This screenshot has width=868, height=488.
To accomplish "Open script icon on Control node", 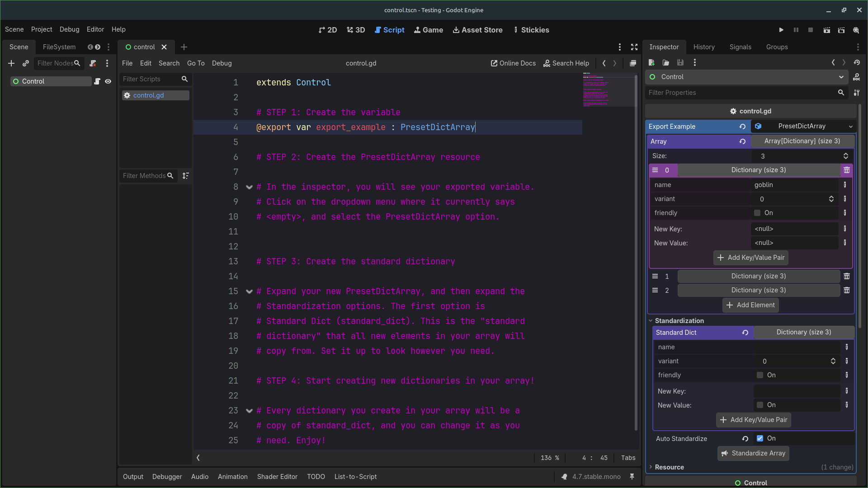I will 97,81.
